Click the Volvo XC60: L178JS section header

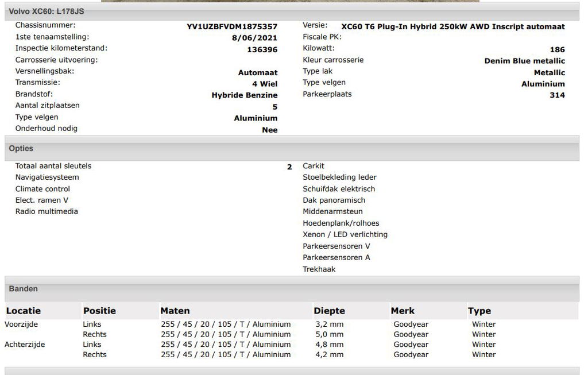(x=37, y=11)
